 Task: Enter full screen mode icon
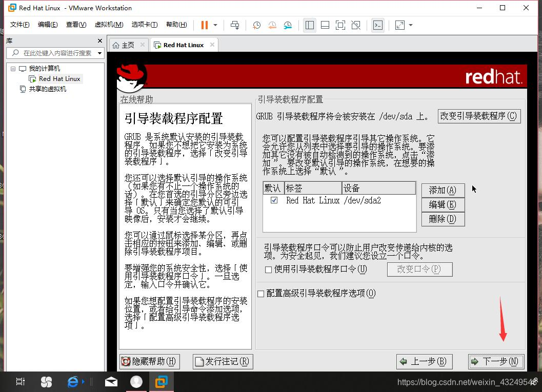coord(340,25)
